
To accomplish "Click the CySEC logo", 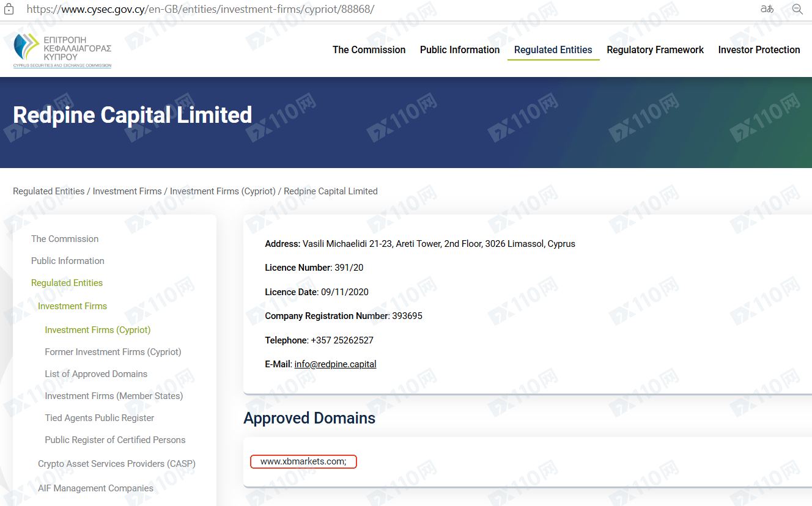I will [62, 51].
